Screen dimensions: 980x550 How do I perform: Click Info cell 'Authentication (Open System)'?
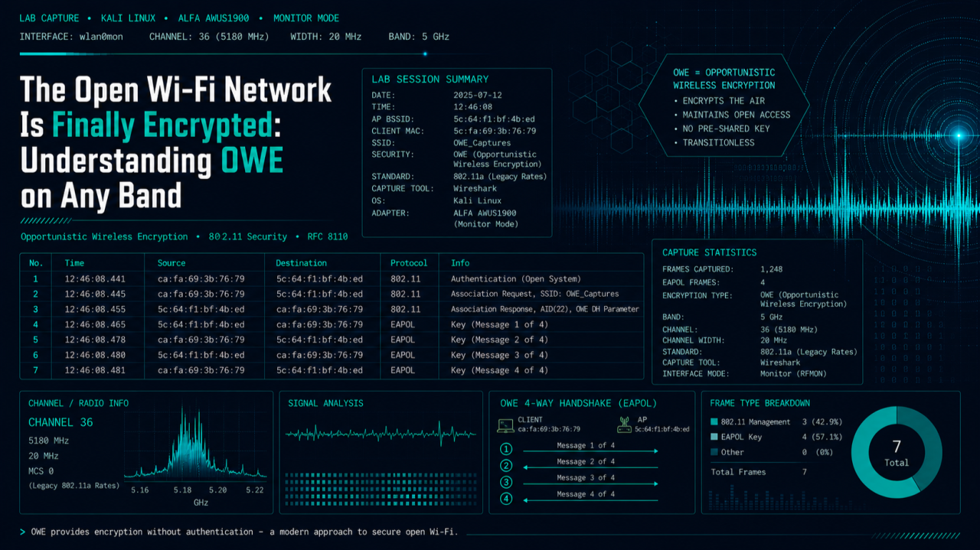[x=515, y=279]
